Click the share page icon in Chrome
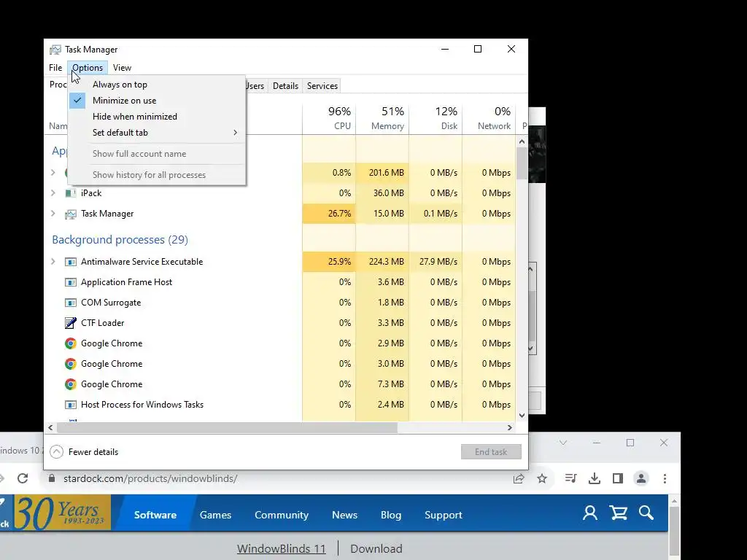Image resolution: width=747 pixels, height=560 pixels. pos(519,478)
